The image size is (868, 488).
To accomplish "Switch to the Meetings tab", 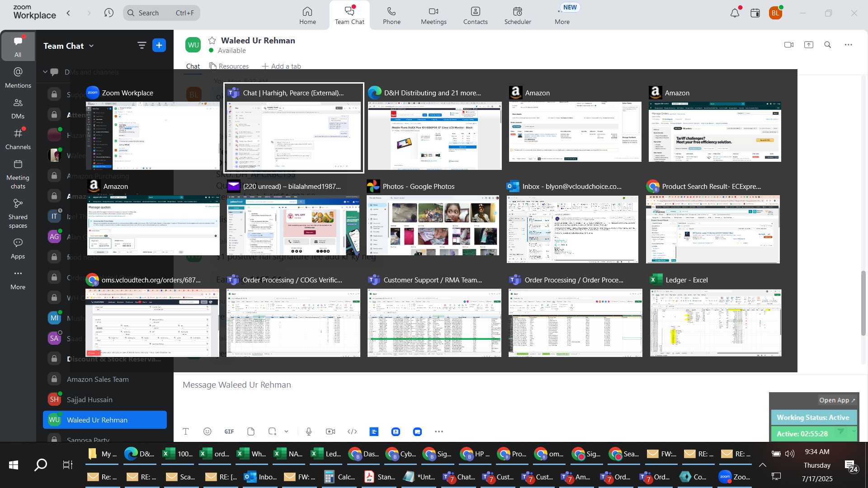I will (434, 15).
